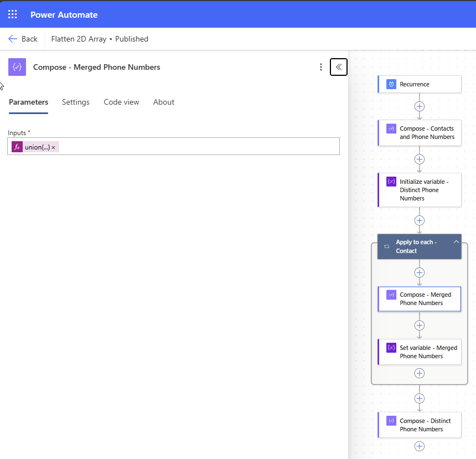Select the Recurrence trigger node

[x=419, y=84]
